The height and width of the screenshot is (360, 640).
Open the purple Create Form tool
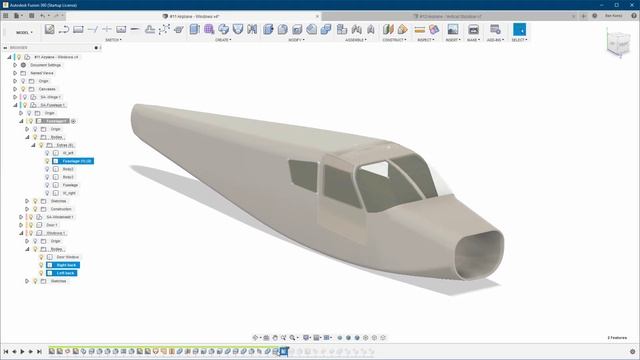point(209,29)
